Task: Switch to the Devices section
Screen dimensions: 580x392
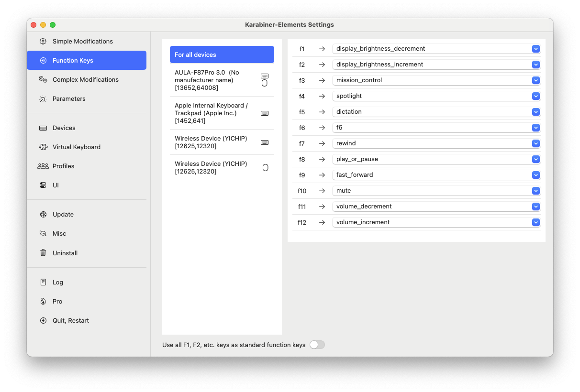Action: 87,128
